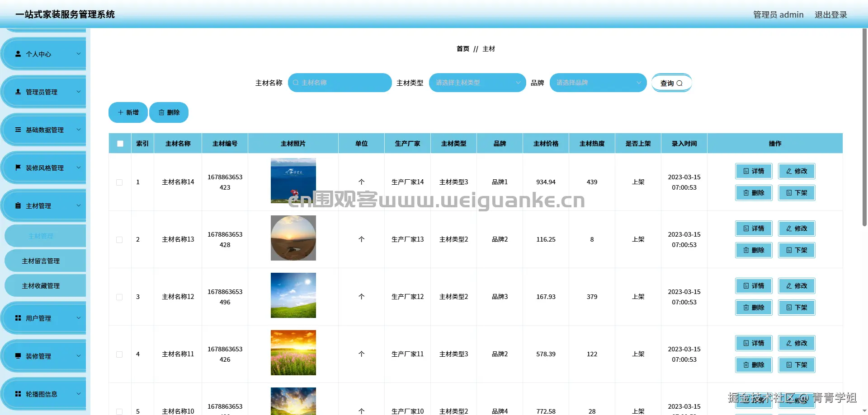Open the 请选择主材类型 dropdown

pos(477,83)
